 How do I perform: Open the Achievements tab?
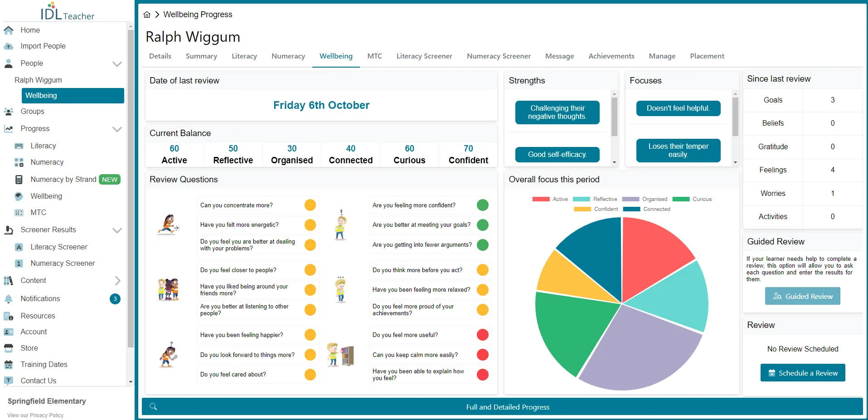click(611, 56)
